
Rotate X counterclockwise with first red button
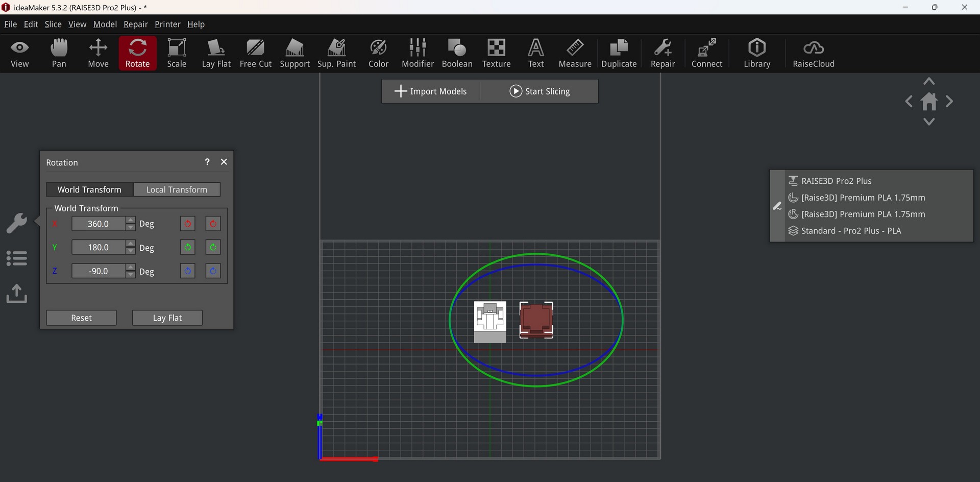click(x=188, y=224)
